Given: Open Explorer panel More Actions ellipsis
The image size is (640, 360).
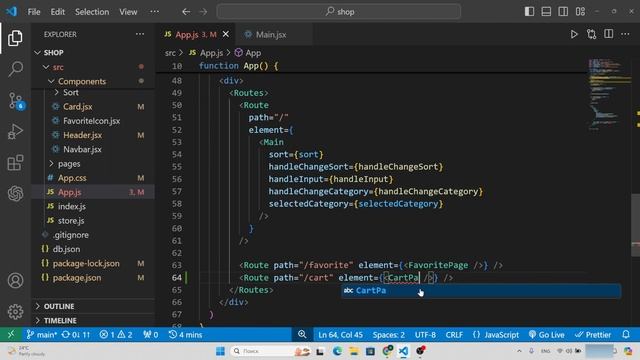Looking at the screenshot, I should (x=140, y=34).
